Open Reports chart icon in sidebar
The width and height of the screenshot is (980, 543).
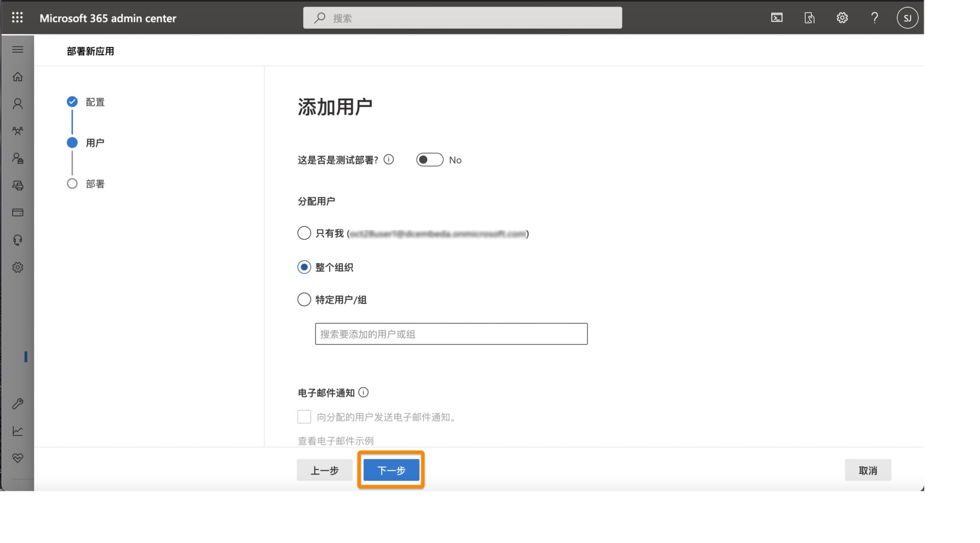pyautogui.click(x=18, y=431)
